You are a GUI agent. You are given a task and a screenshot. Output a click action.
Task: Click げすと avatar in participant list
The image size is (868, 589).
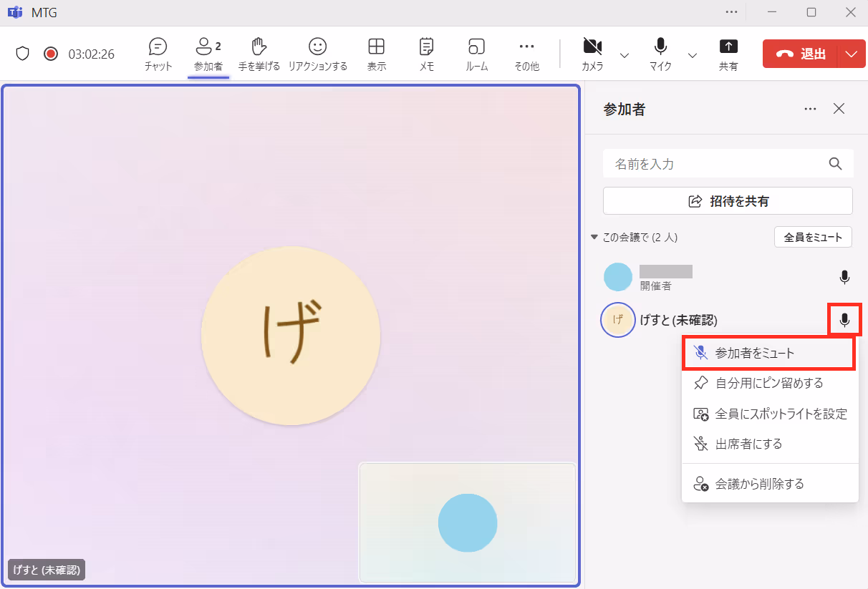tap(617, 320)
